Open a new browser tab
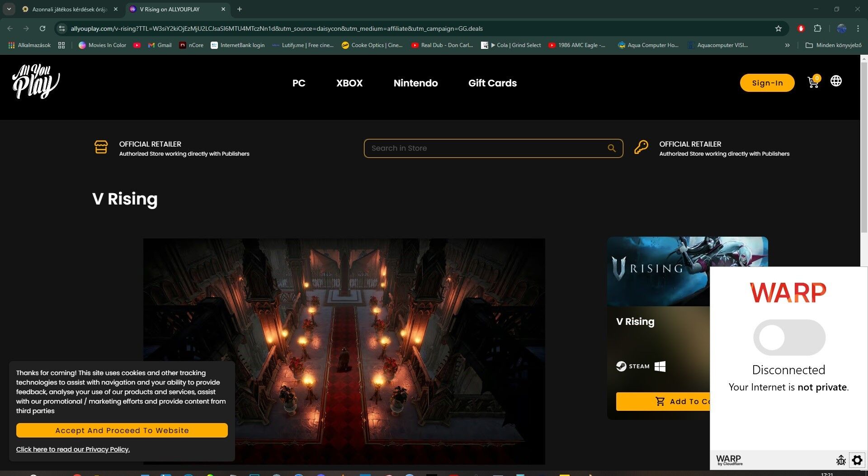868x476 pixels. [240, 9]
